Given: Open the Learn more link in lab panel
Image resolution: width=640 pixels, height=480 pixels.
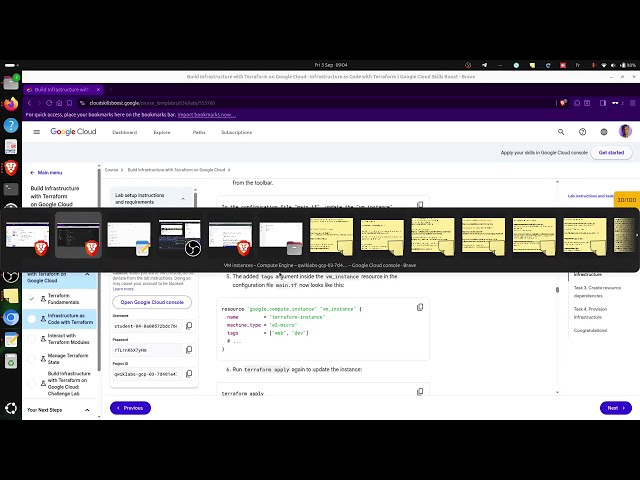Looking at the screenshot, I should pos(123,289).
